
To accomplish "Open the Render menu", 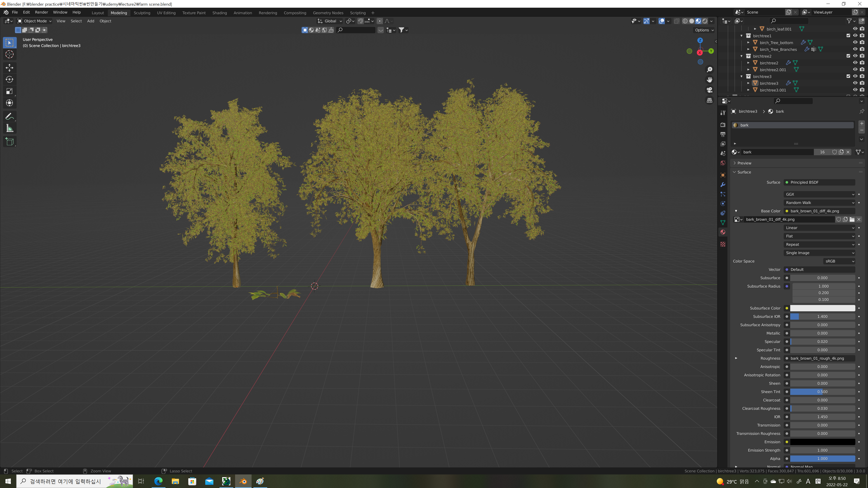I will 41,12.
